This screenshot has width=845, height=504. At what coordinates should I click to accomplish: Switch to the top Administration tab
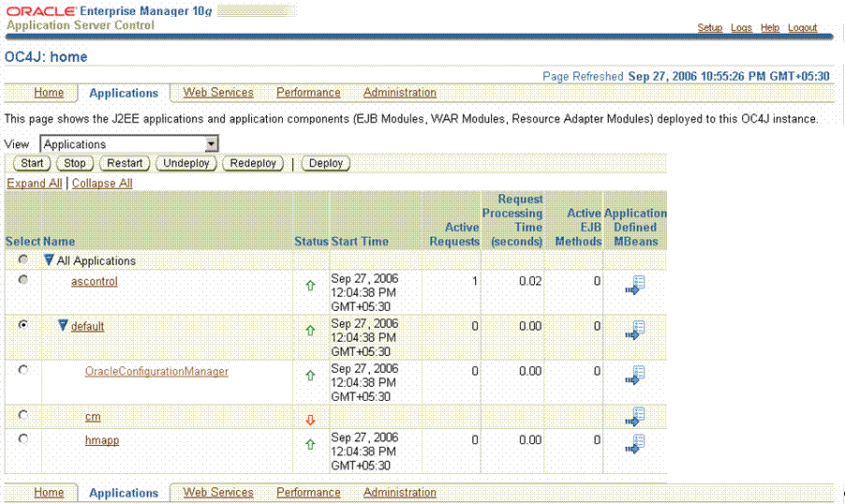(399, 93)
